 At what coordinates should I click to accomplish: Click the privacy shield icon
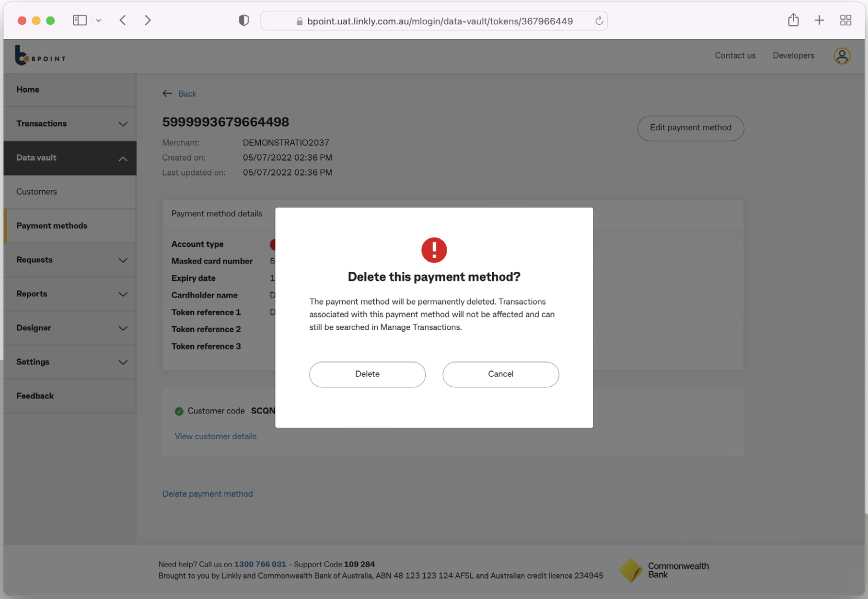tap(244, 20)
